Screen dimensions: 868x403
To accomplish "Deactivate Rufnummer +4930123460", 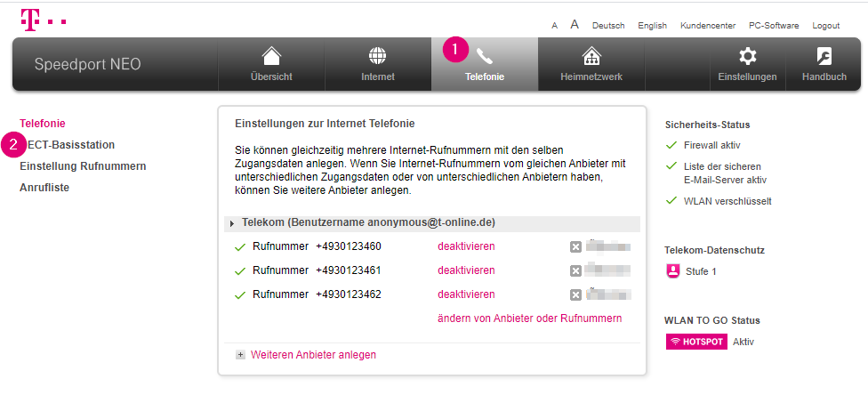I will [x=466, y=246].
